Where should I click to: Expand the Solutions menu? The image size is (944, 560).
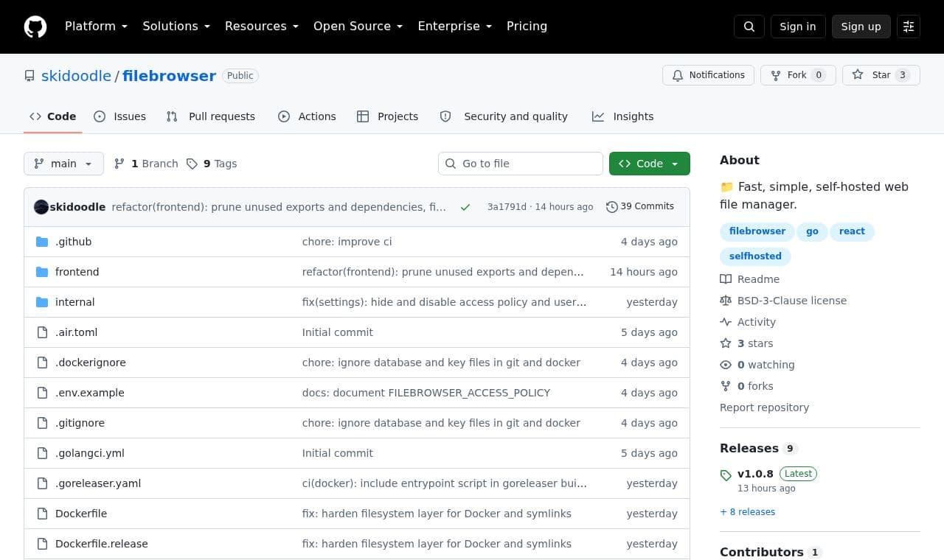point(176,27)
